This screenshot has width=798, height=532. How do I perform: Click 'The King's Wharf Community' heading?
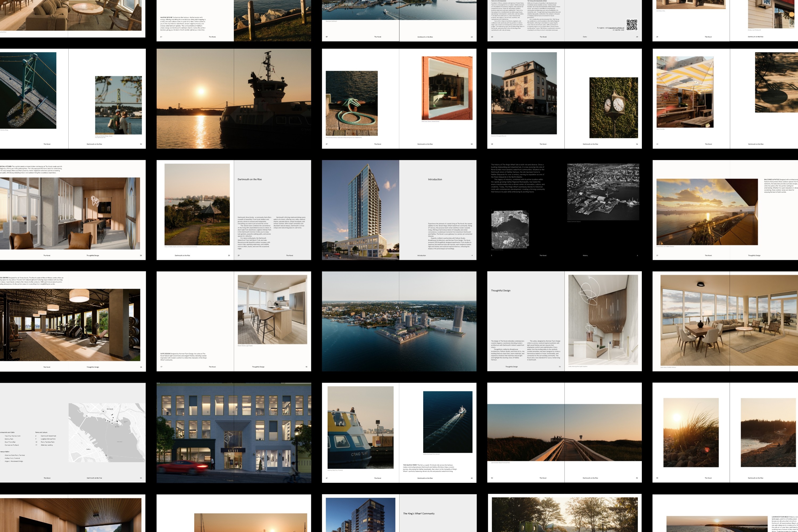pos(418,513)
